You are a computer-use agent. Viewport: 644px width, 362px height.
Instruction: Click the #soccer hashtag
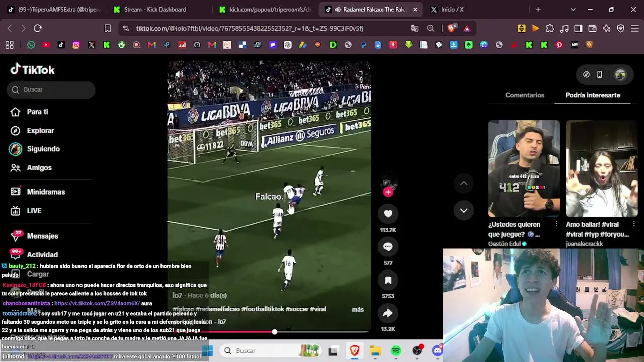[297, 309]
